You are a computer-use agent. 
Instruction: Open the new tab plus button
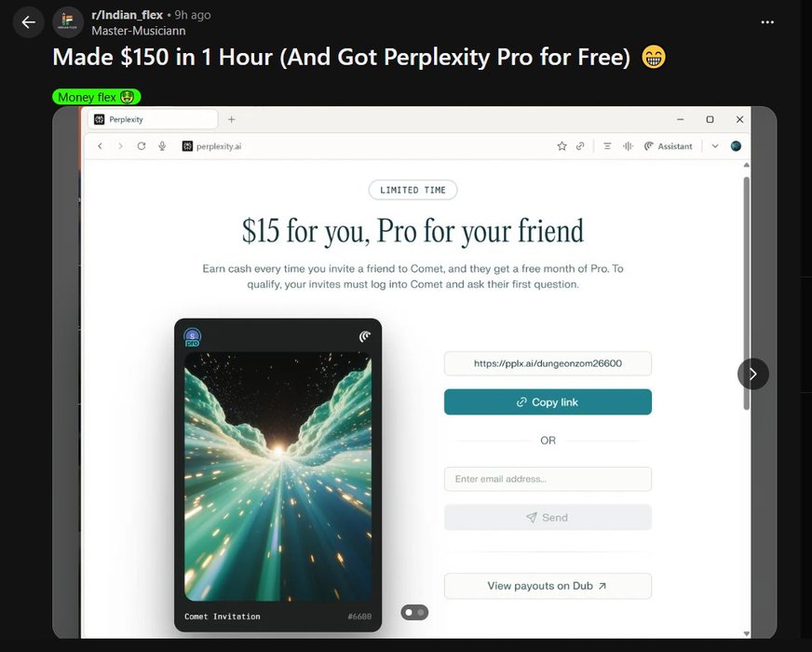pyautogui.click(x=232, y=119)
